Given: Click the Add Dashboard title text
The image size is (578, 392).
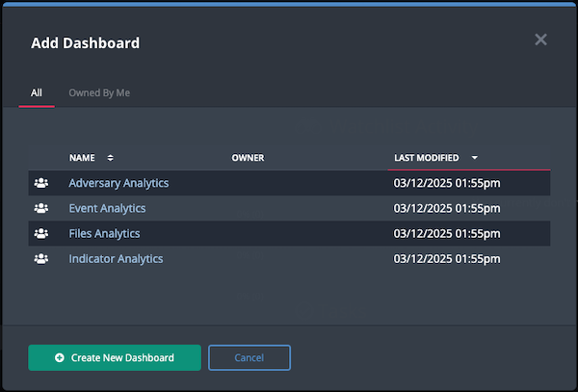Looking at the screenshot, I should point(85,43).
